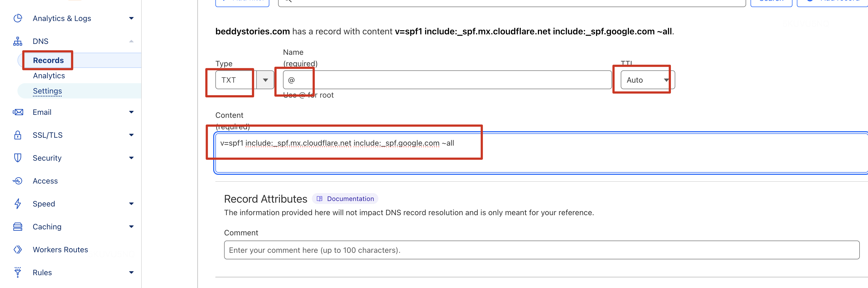Click the Analytics & Logs pie chart icon

pos(18,18)
